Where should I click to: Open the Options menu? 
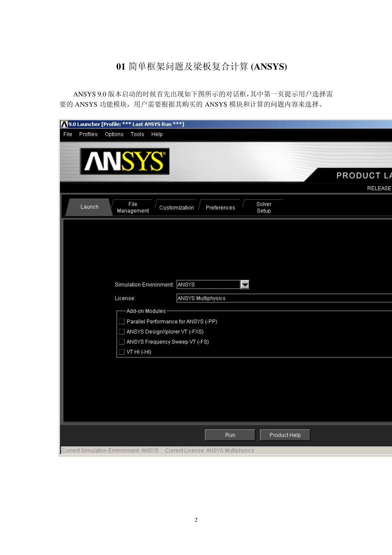114,134
